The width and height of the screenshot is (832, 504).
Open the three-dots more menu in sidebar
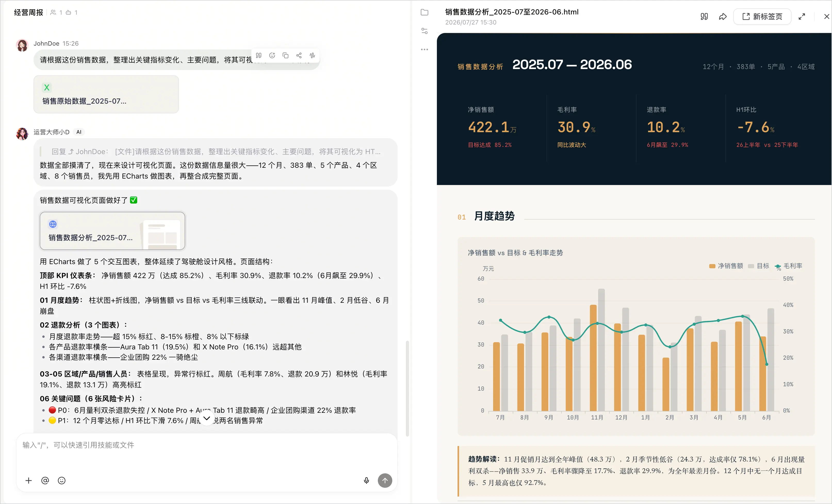pos(425,49)
